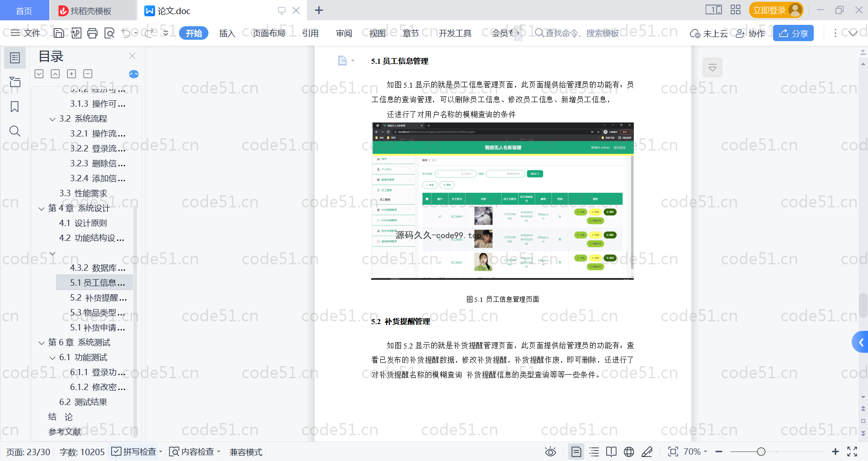Click the Print icon in quick toolbar
This screenshot has width=868, height=461.
click(x=92, y=33)
